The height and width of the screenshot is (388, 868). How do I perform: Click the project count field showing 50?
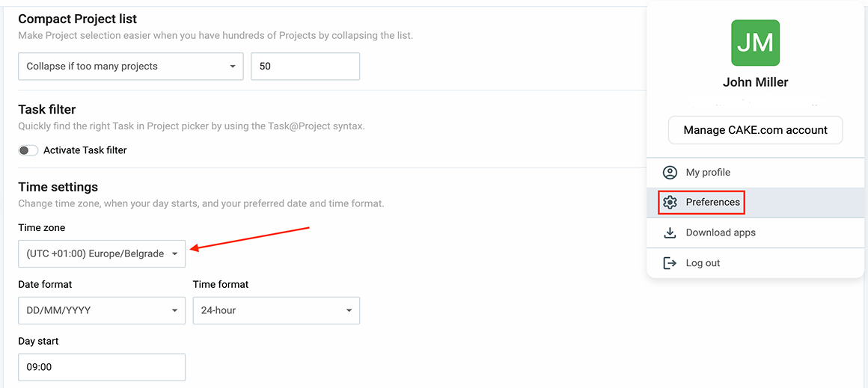coord(305,67)
